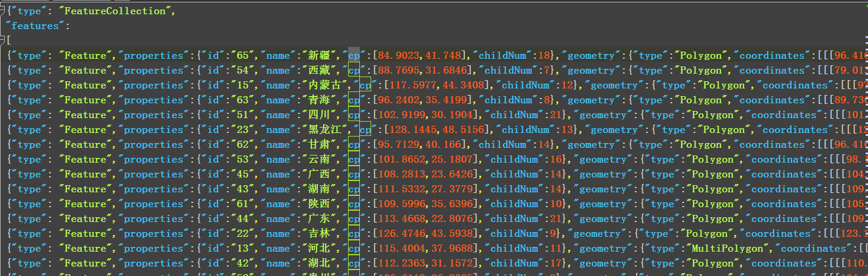Click the id value "43"
The width and height of the screenshot is (868, 276).
(x=241, y=189)
